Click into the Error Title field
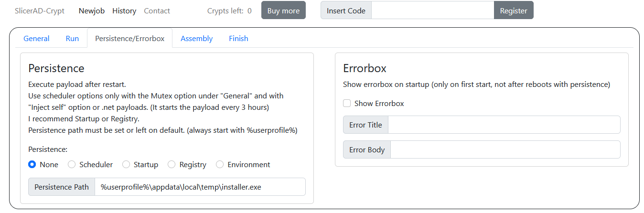The width and height of the screenshot is (644, 213). (504, 125)
